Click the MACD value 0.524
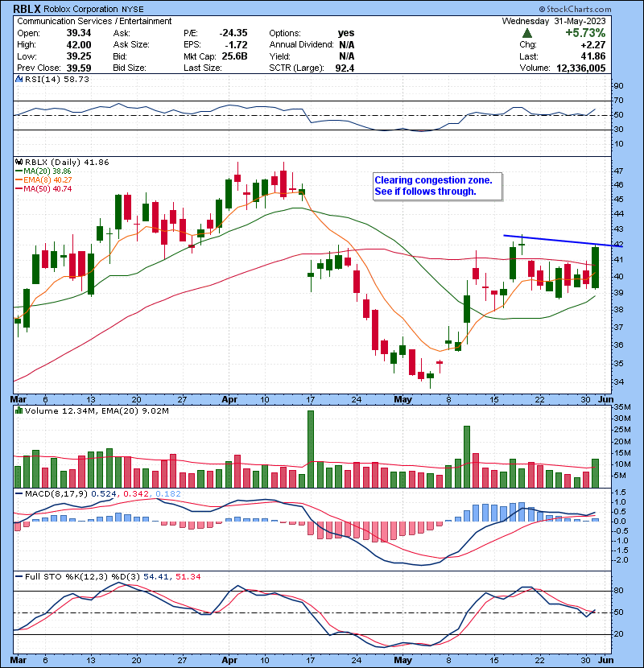Image resolution: width=644 pixels, height=668 pixels. (x=104, y=494)
